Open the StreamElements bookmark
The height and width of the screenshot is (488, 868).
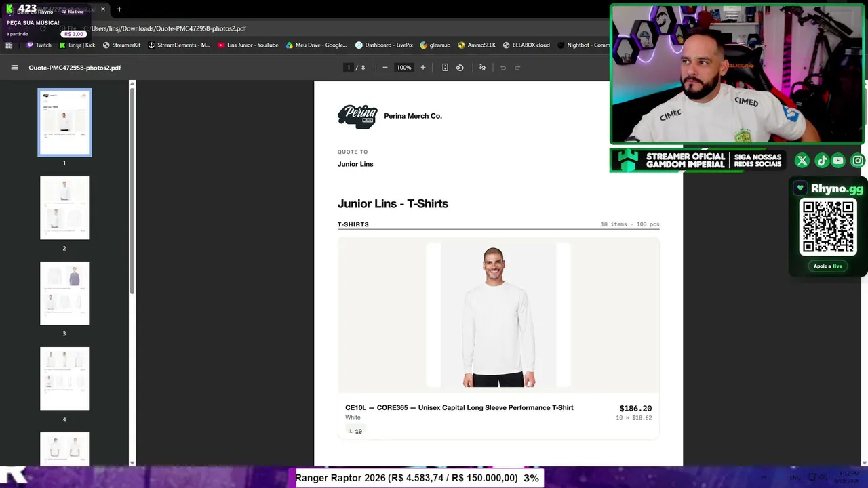[180, 45]
